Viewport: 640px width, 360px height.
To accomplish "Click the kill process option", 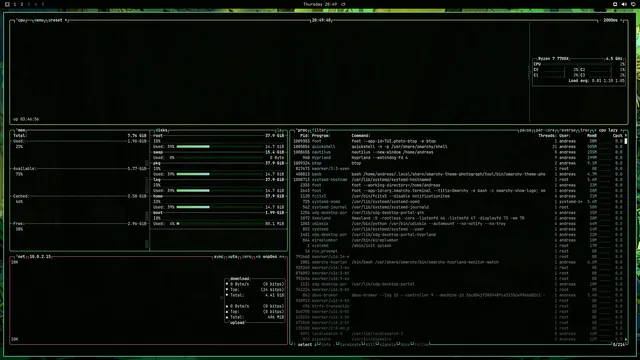I will coord(369,345).
